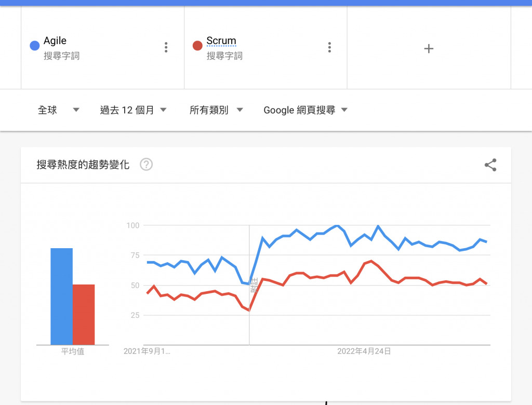Add a new comparison term with plus

click(x=429, y=48)
